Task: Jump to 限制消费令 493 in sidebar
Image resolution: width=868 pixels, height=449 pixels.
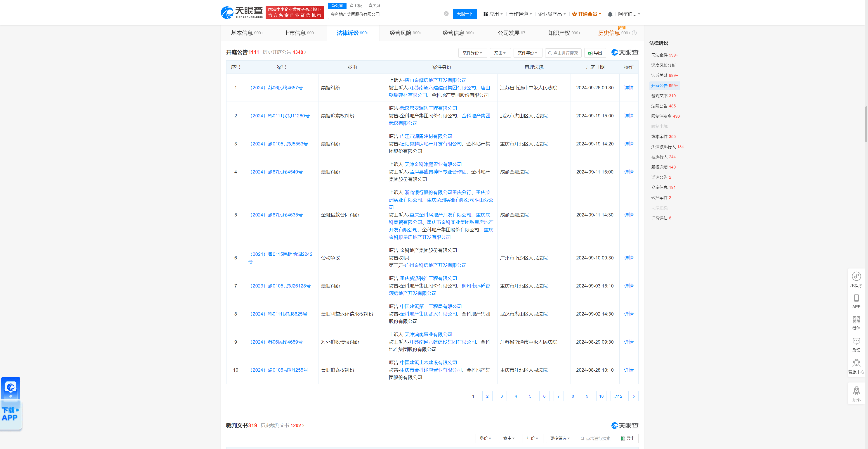Action: click(x=665, y=116)
